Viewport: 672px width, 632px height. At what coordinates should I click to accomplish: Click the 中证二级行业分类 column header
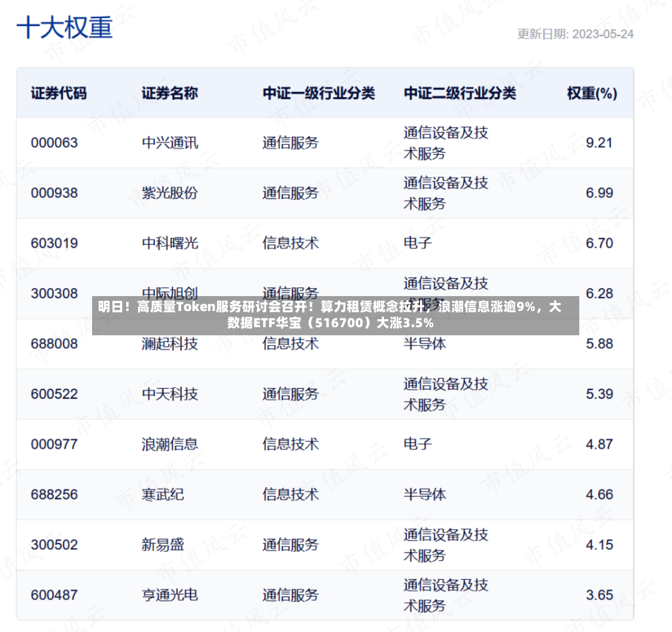460,93
